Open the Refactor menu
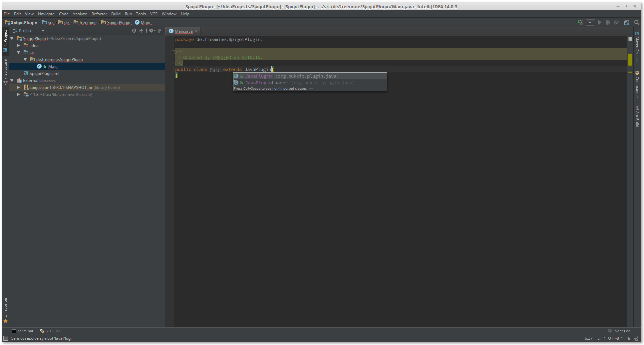This screenshot has height=345, width=644. [x=99, y=14]
